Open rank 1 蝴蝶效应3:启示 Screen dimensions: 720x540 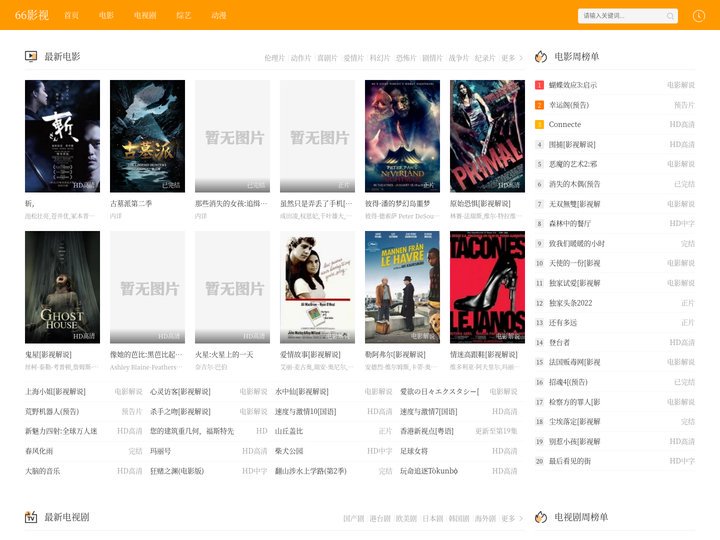[x=573, y=85]
